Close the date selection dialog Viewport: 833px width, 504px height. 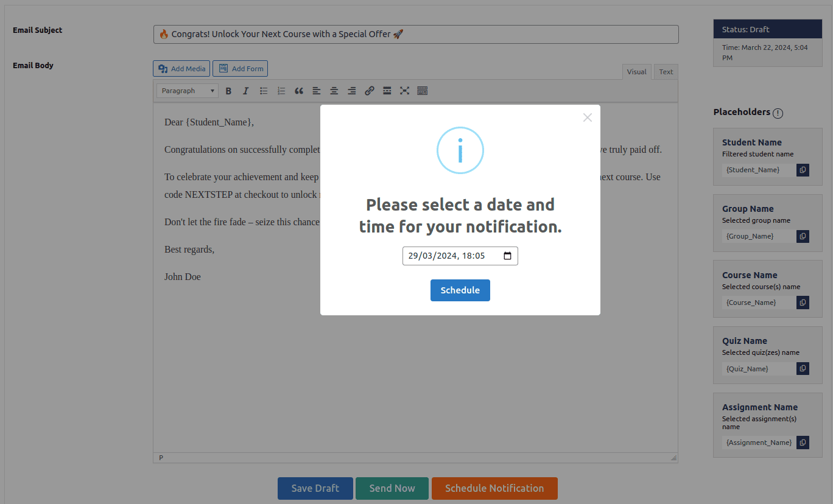pos(587,117)
